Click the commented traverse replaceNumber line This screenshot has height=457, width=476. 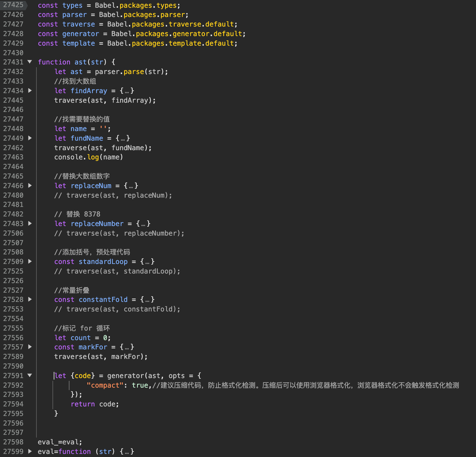119,233
